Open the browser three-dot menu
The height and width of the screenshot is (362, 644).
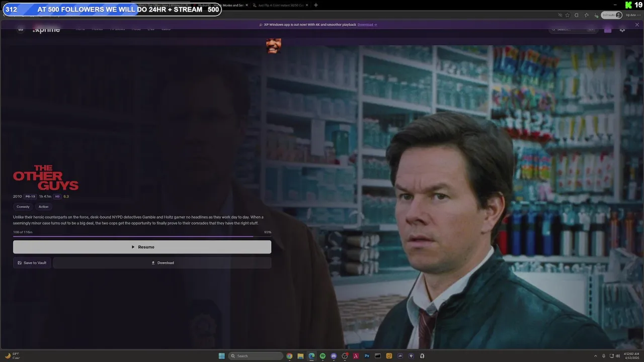tap(639, 15)
